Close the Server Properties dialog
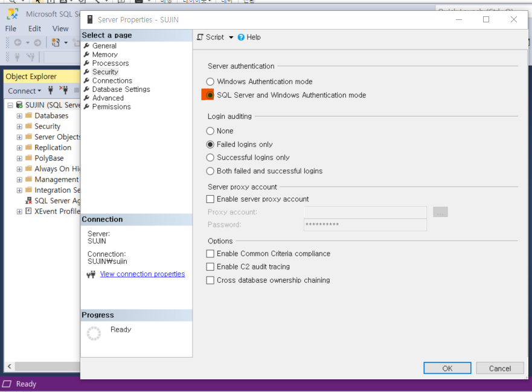 click(514, 20)
